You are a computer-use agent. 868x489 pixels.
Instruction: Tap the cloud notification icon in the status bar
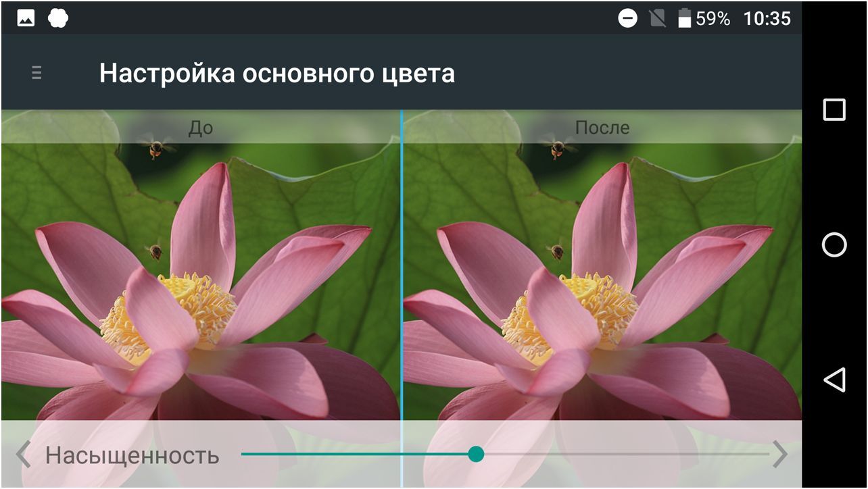tap(58, 17)
